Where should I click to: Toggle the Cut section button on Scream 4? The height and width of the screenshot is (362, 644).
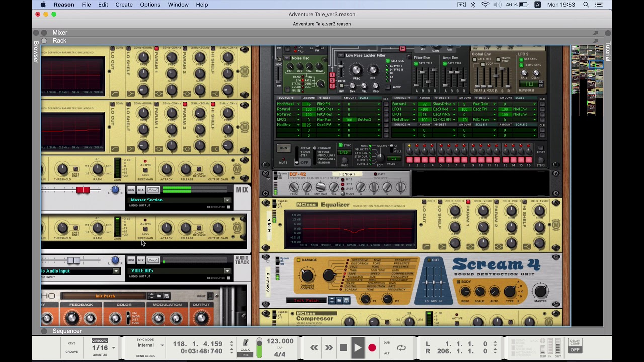click(x=428, y=260)
